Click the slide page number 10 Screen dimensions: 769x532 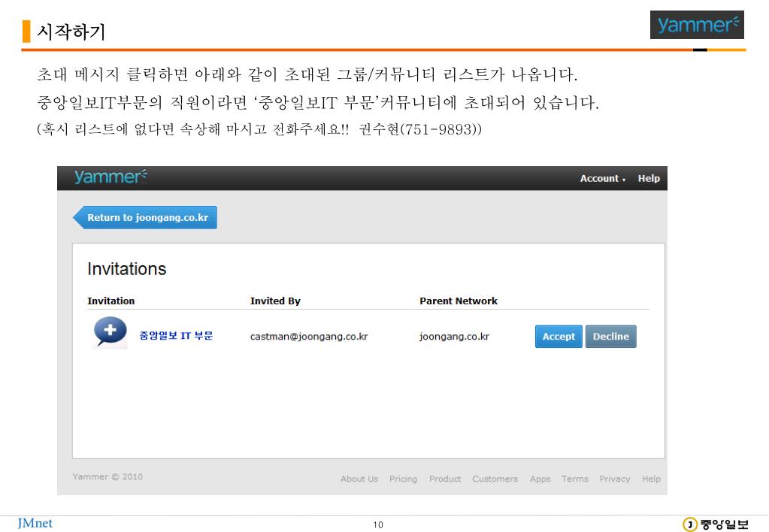[378, 524]
